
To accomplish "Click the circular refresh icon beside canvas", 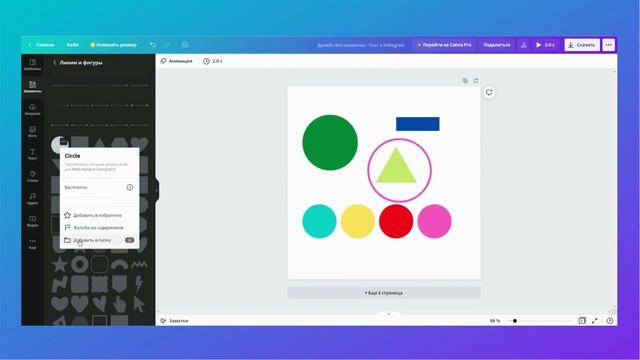I will [489, 92].
